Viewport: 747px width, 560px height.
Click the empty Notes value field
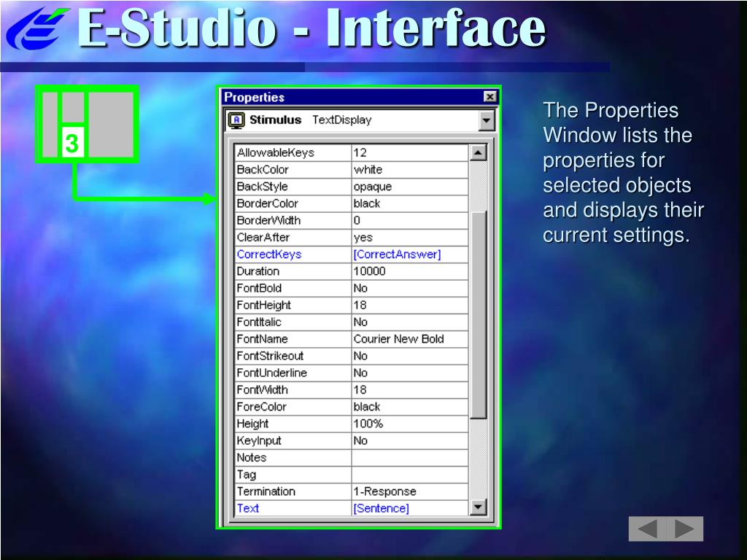tap(410, 458)
